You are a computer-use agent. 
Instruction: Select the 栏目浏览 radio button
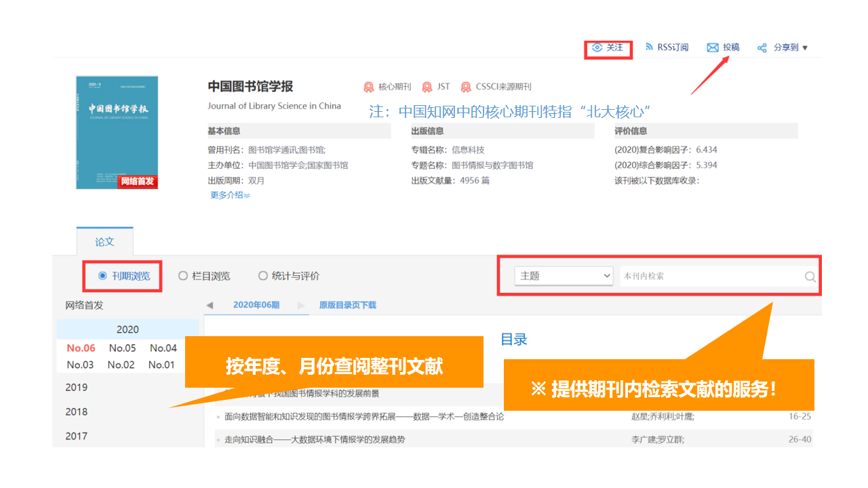tap(183, 276)
